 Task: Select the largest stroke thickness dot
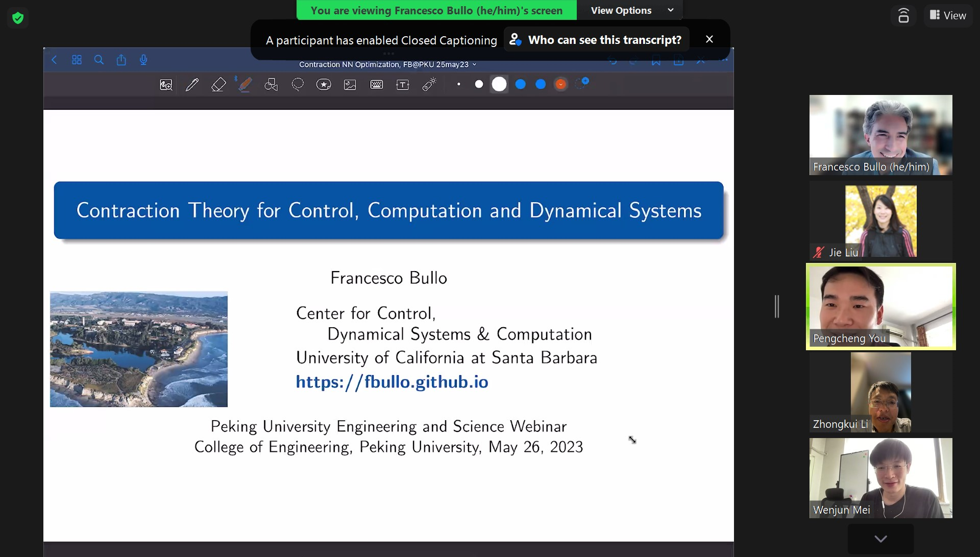click(499, 84)
